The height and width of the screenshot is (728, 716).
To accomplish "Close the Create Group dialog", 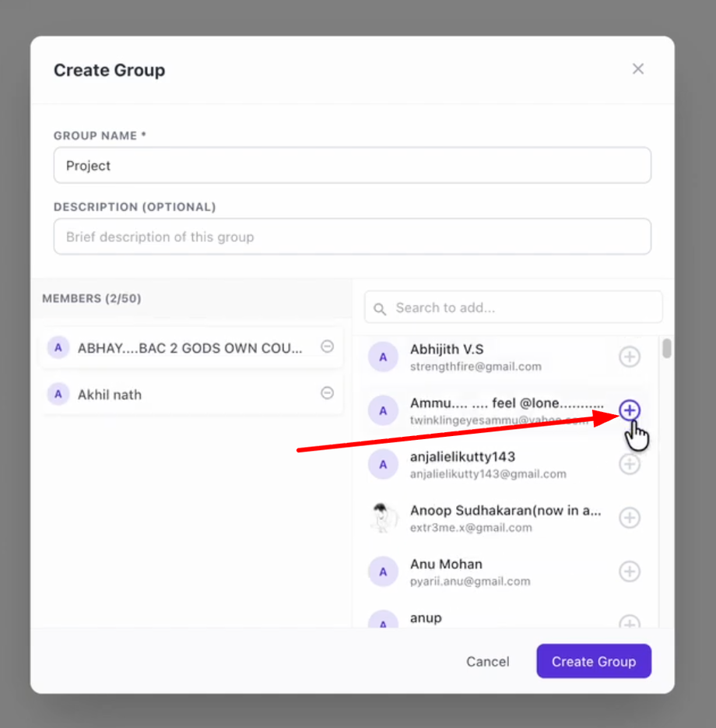I will point(638,69).
